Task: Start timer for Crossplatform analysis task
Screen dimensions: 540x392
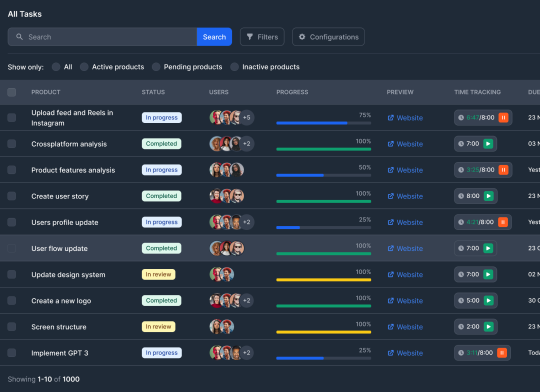Action: [488, 144]
